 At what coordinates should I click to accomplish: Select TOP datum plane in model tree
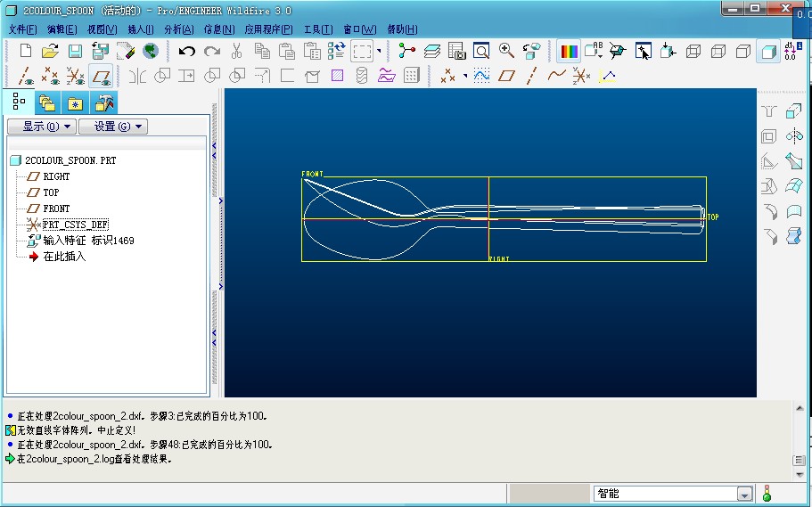tap(51, 192)
